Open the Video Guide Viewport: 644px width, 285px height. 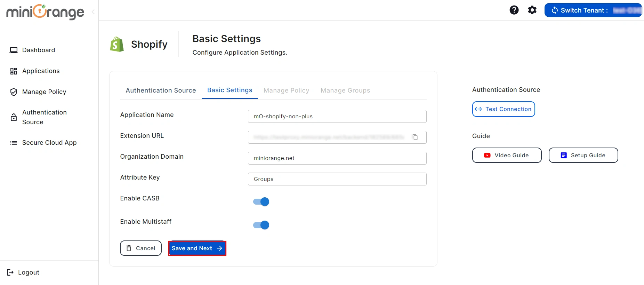pos(507,155)
